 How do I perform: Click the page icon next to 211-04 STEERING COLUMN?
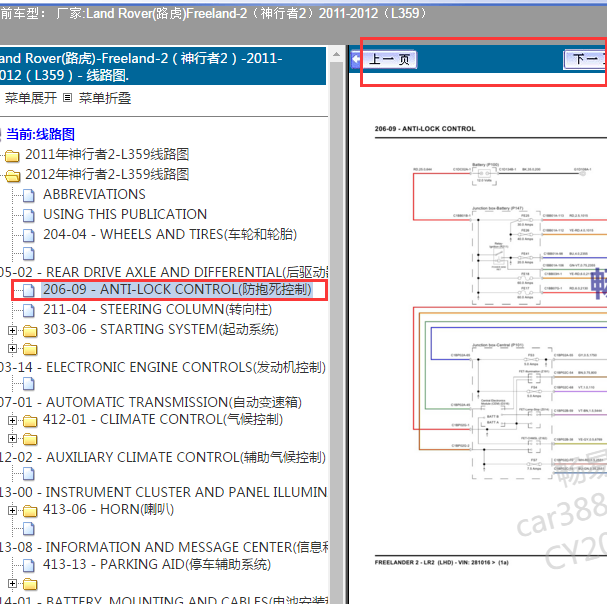29,311
